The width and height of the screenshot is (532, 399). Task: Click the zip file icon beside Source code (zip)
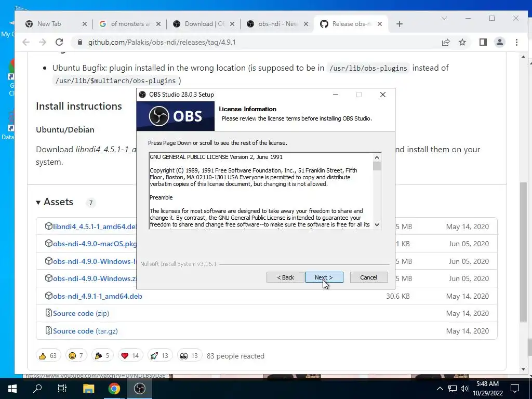[x=48, y=313]
